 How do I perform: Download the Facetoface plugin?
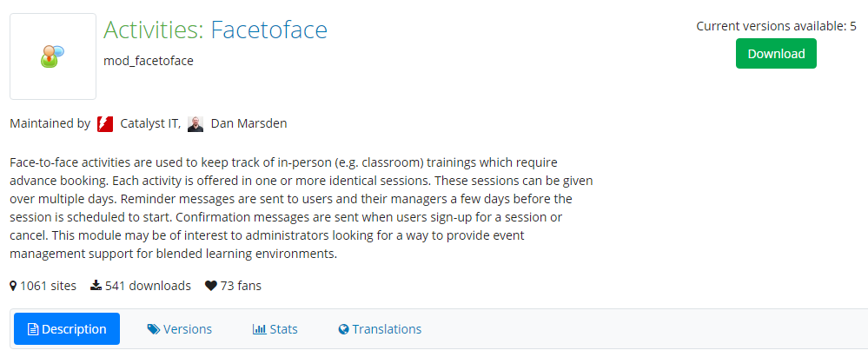pyautogui.click(x=776, y=54)
